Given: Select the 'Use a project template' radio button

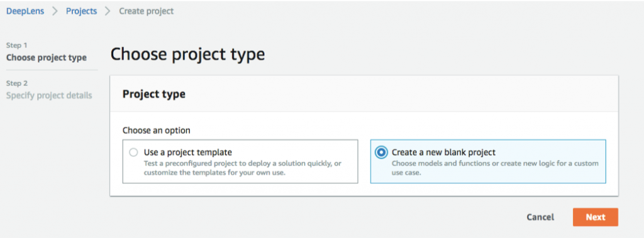Looking at the screenshot, I should [x=133, y=153].
